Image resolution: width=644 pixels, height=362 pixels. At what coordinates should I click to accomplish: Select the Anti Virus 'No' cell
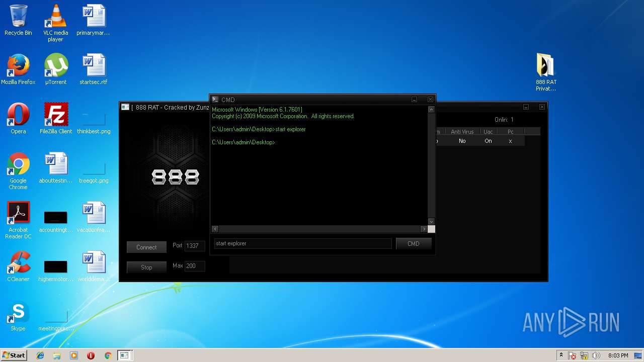(x=462, y=141)
